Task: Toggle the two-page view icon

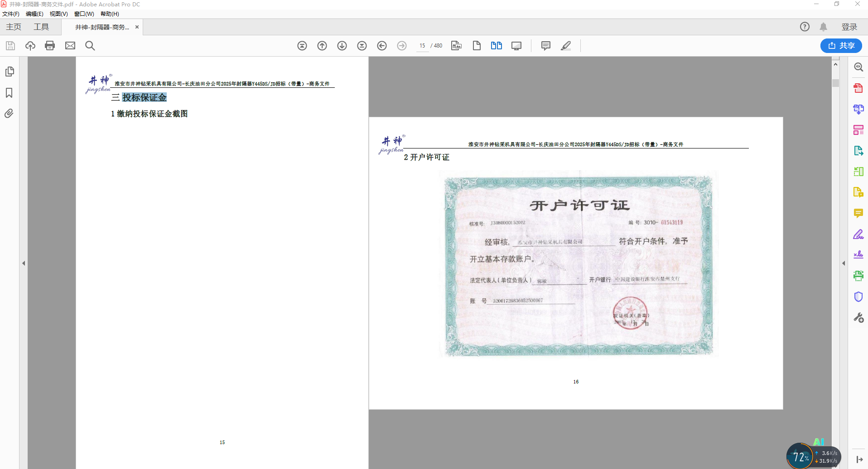Action: coord(497,46)
